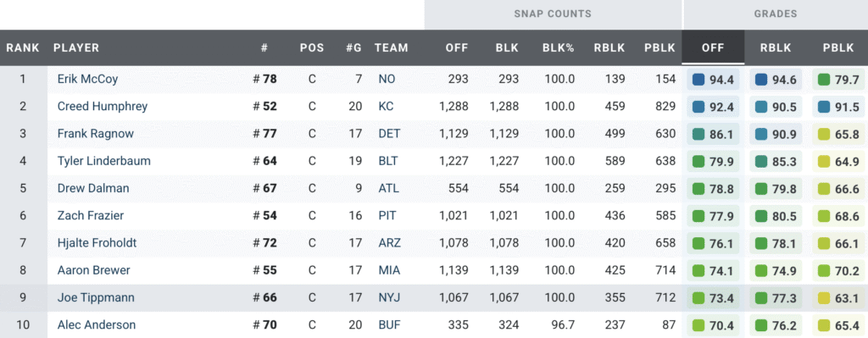Click Frank Ragnow's name
868x338 pixels.
(x=95, y=134)
